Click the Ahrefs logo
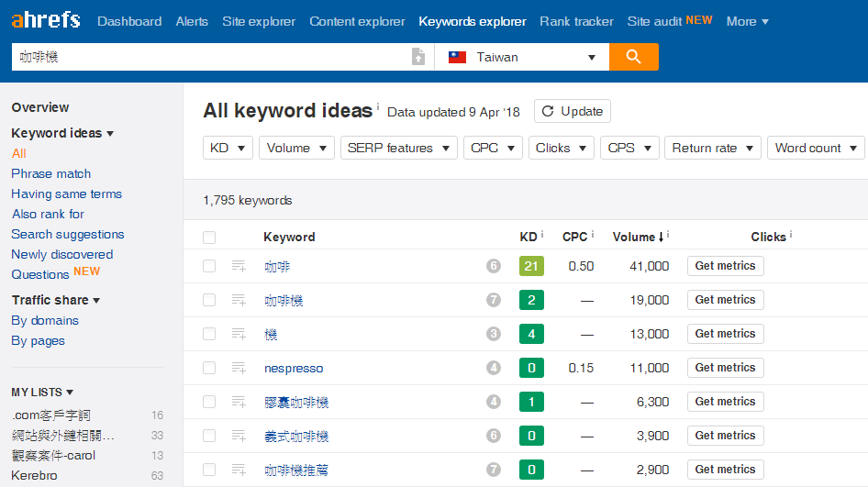 [46, 20]
